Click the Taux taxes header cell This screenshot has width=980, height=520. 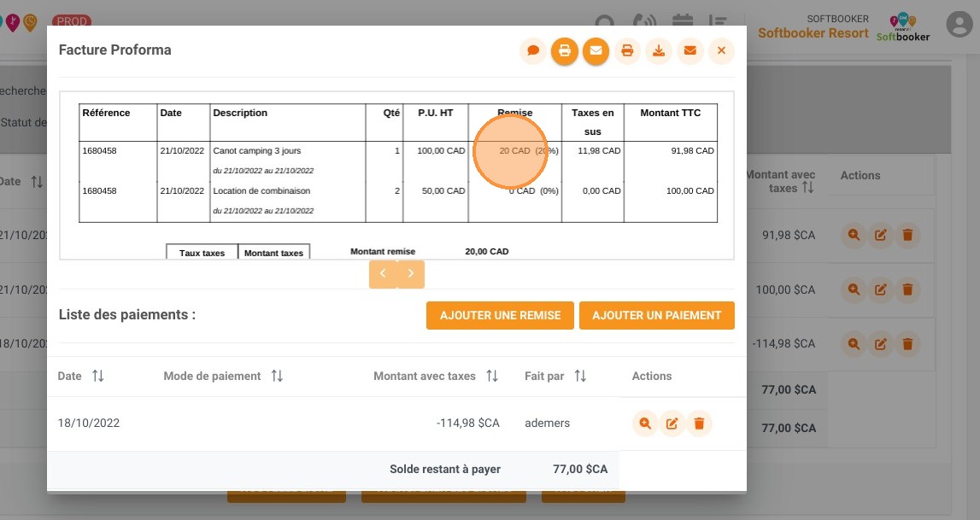pyautogui.click(x=202, y=252)
